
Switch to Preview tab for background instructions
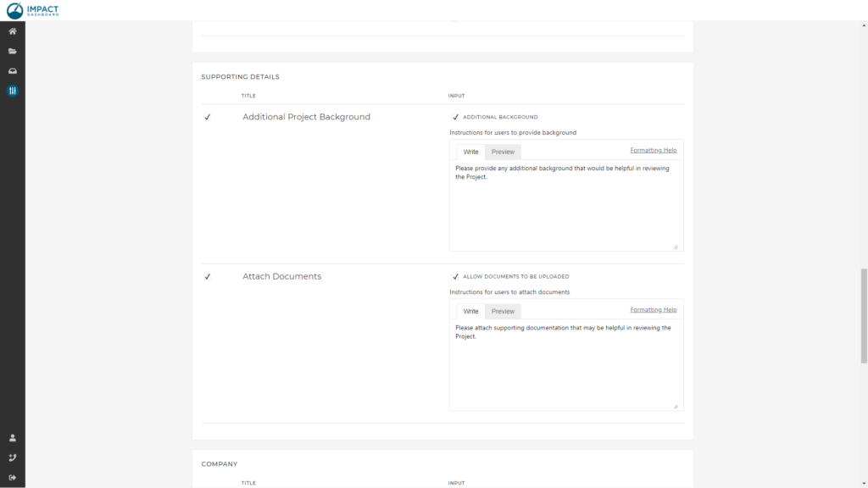coord(503,152)
